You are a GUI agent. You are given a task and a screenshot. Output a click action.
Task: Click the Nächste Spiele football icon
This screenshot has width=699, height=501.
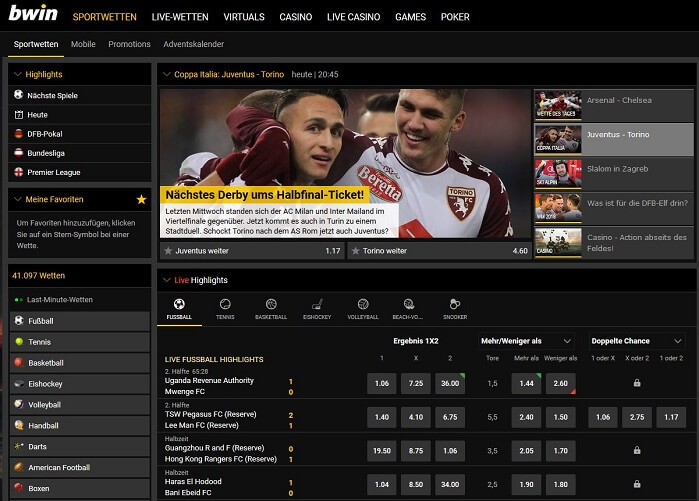(x=18, y=95)
